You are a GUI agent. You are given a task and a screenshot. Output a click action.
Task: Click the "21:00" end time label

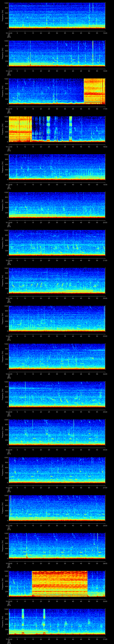tap(105, 260)
